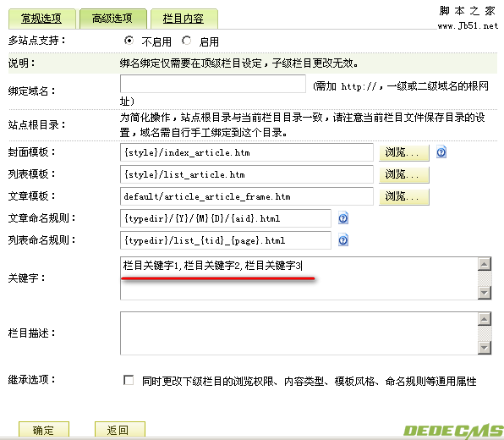This screenshot has height=440, width=504.
Task: Click scroll-up arrow of 栏目描述 textarea
Action: click(x=485, y=319)
